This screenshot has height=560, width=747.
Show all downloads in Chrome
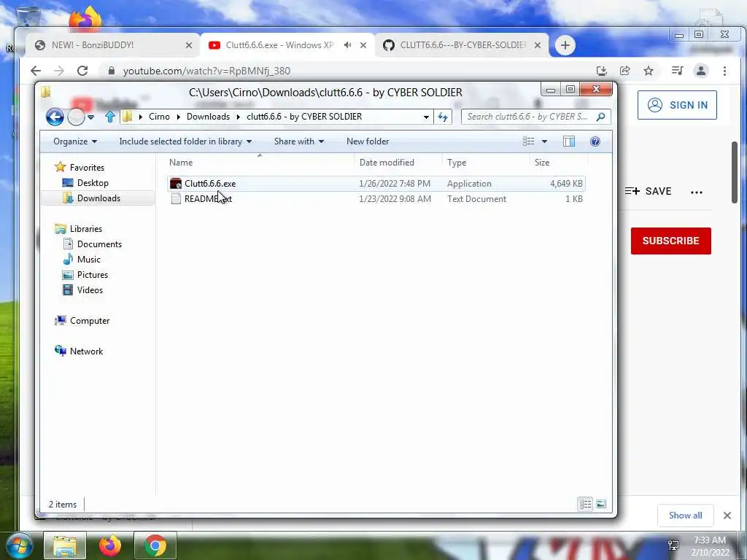pyautogui.click(x=685, y=516)
